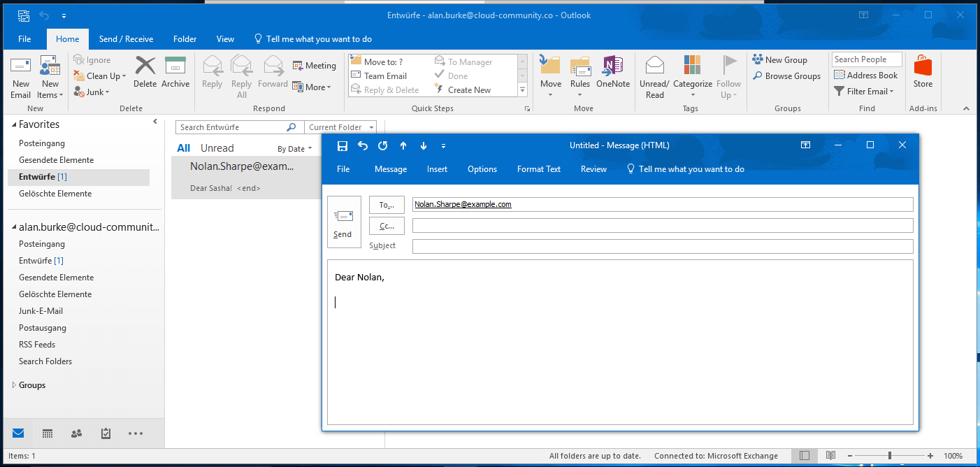Open the Address Book
Screen dimensions: 980x467
pos(866,75)
